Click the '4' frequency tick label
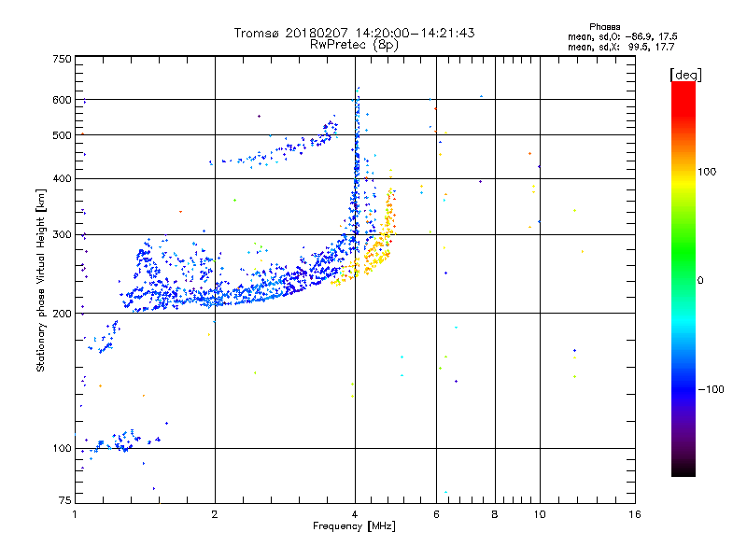The image size is (747, 560). point(355,514)
